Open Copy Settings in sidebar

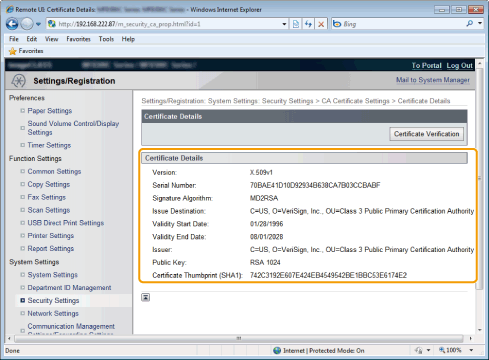click(x=49, y=184)
